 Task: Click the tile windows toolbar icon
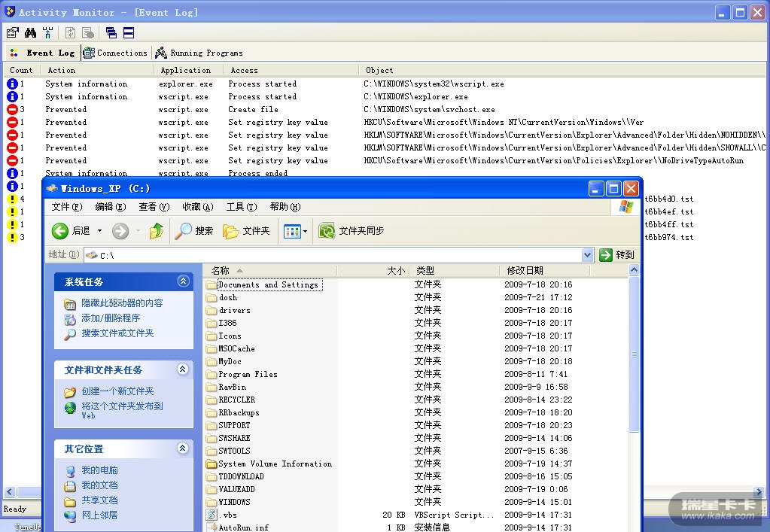[129, 32]
